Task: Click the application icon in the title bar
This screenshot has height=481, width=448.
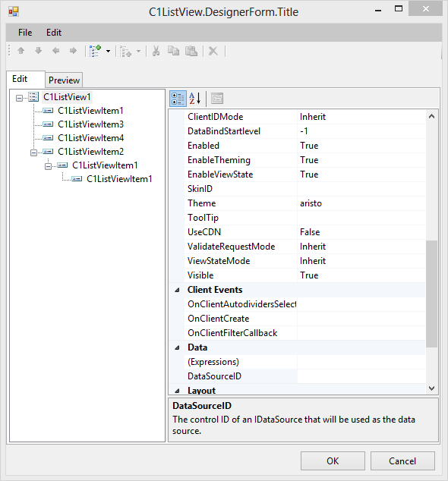Action: click(14, 12)
